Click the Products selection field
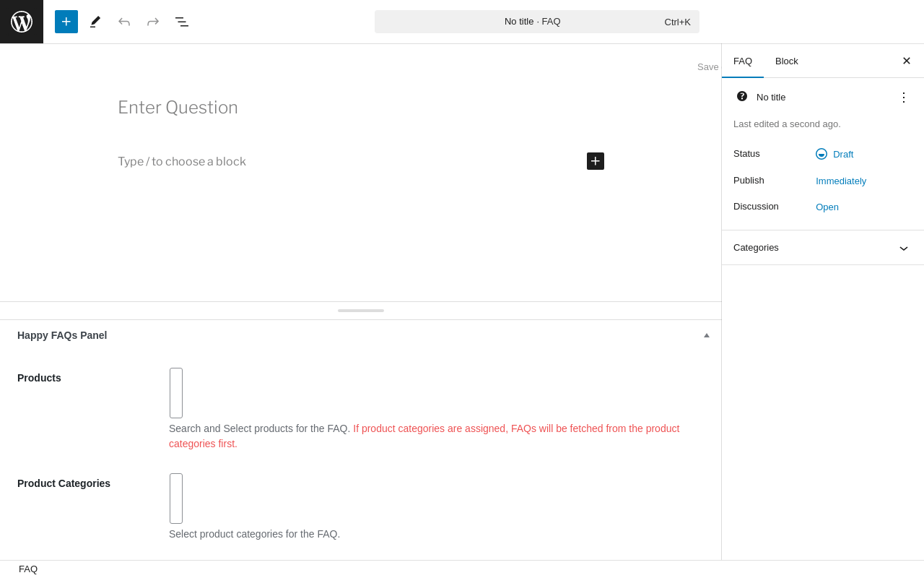This screenshot has width=924, height=578. pyautogui.click(x=176, y=393)
